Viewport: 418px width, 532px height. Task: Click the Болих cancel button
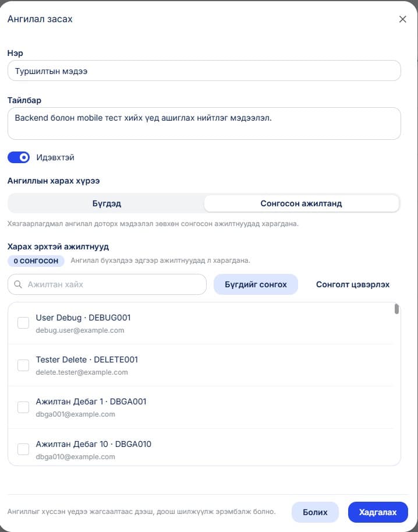click(315, 512)
